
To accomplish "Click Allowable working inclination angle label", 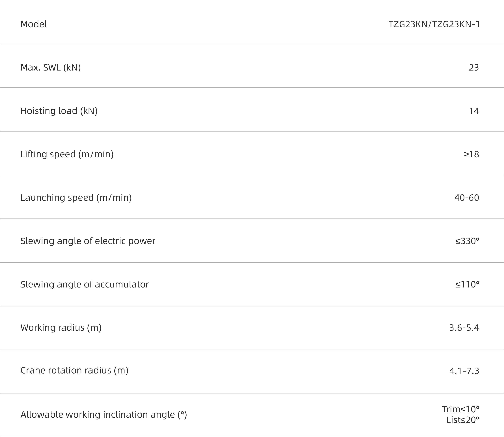I will click(x=104, y=415).
